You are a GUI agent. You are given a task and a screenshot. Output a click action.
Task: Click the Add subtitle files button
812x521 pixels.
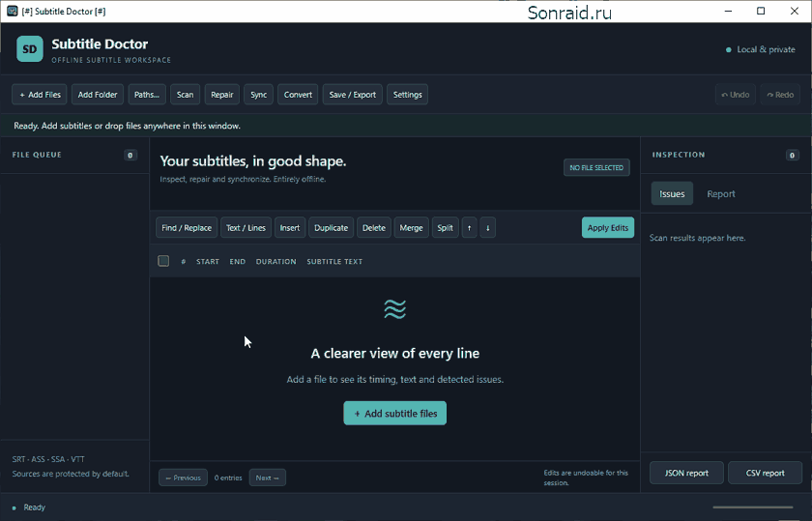tap(395, 414)
